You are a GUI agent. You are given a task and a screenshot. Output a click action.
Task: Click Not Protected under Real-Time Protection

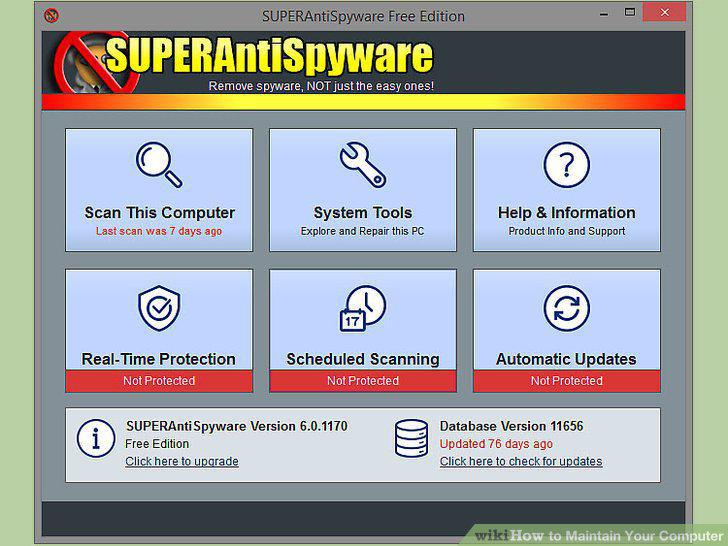pyautogui.click(x=159, y=381)
